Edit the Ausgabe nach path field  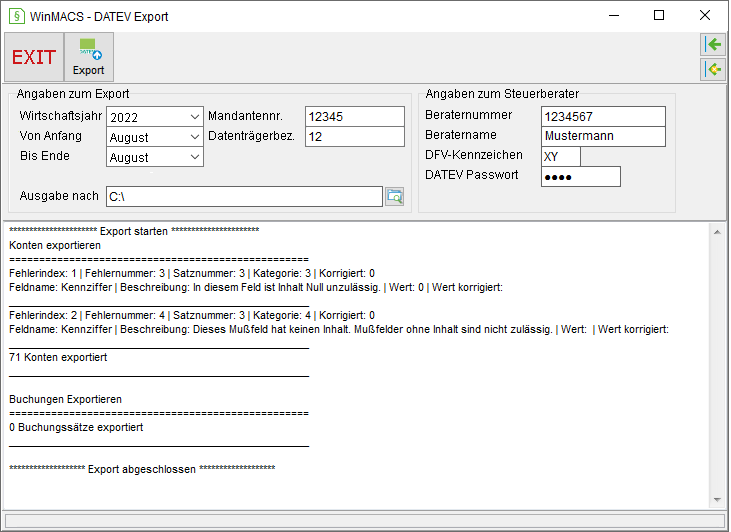tap(244, 196)
